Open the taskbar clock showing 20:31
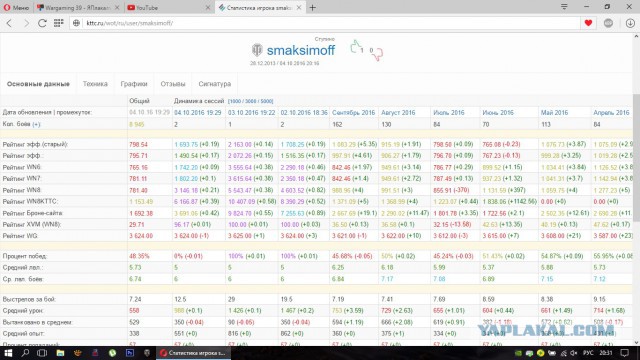The height and width of the screenshot is (360, 640). 606,353
